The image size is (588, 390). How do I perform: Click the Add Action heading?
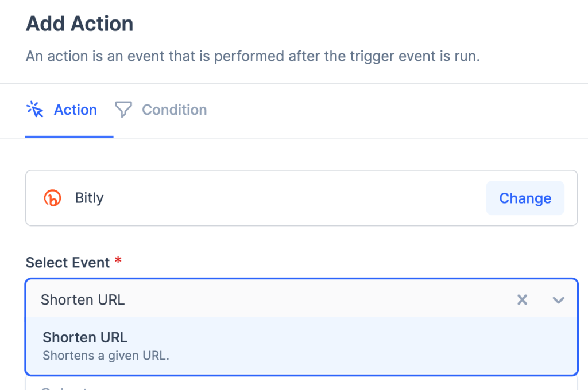pyautogui.click(x=80, y=24)
